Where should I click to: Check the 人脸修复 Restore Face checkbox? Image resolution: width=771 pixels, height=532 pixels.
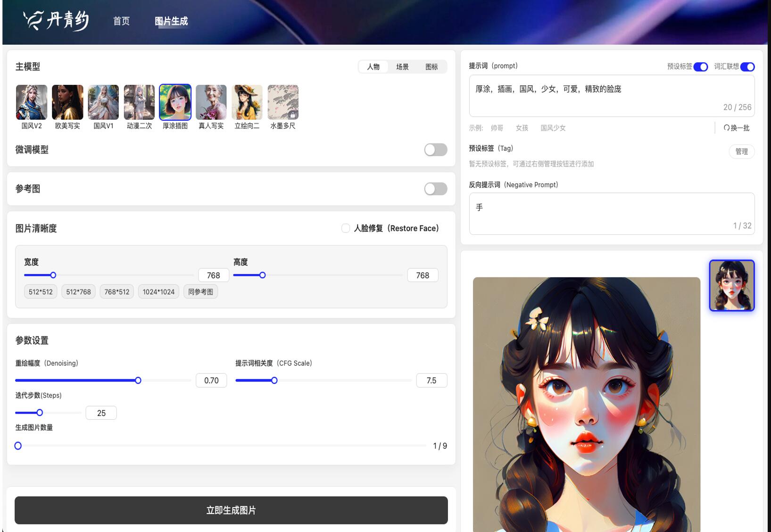[x=346, y=228]
